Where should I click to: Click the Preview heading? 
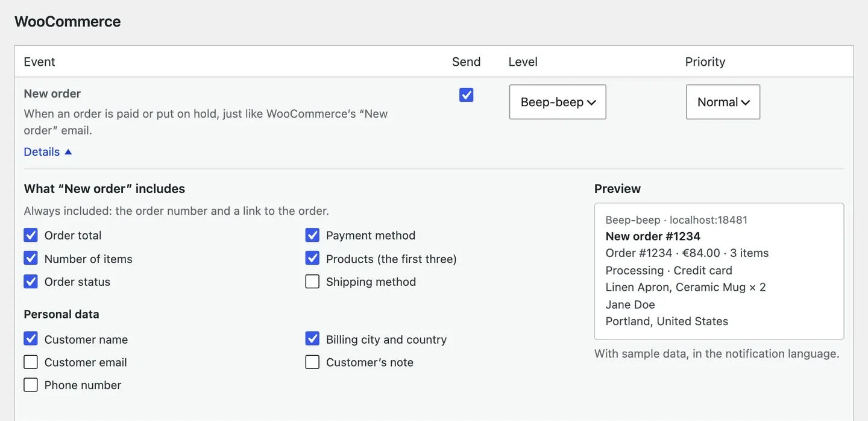(x=617, y=189)
